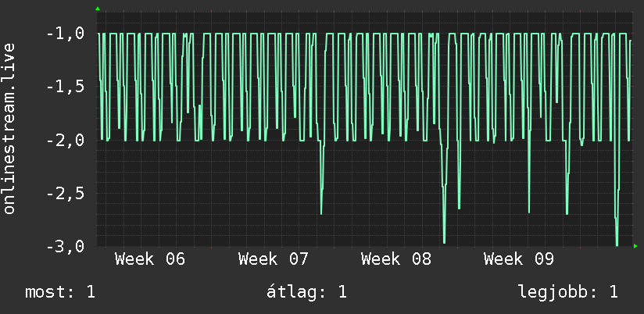Click the -1,0 y-axis tick label
The height and width of the screenshot is (314, 644).
click(66, 34)
